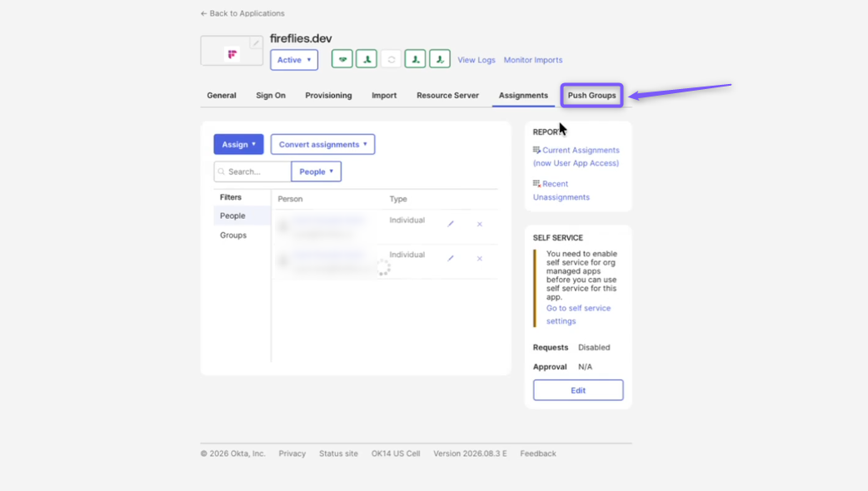This screenshot has height=491, width=868.
Task: Go to self service settings
Action: click(x=578, y=315)
